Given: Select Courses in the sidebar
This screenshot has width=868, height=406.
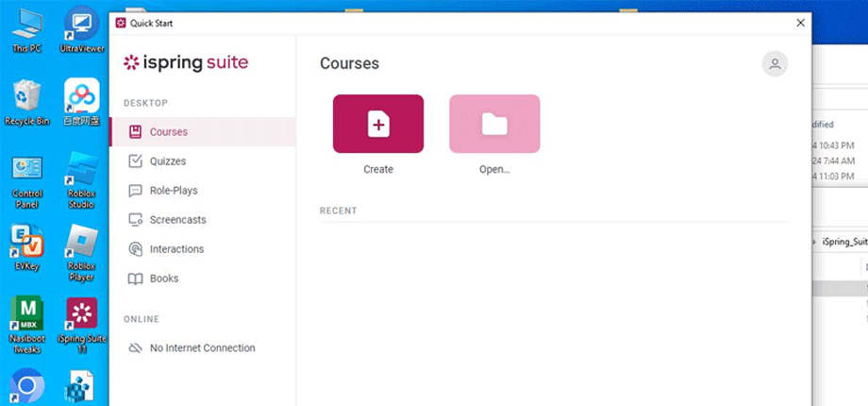Looking at the screenshot, I should 203,132.
